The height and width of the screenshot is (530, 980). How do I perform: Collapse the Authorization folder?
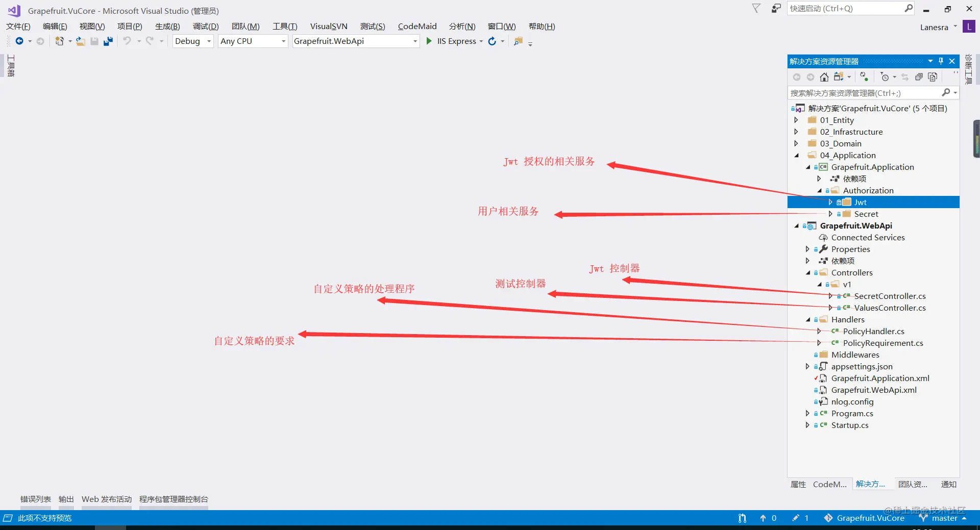click(x=819, y=191)
